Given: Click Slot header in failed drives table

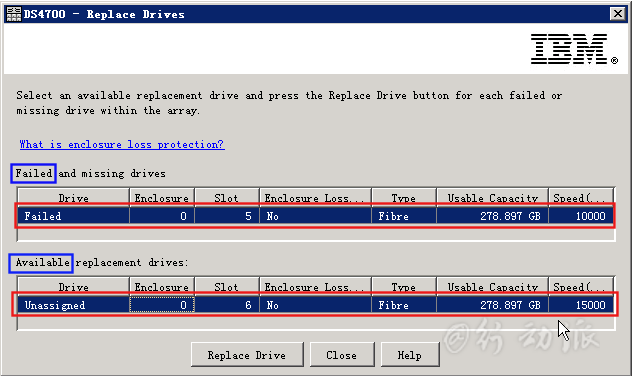Looking at the screenshot, I should (227, 197).
